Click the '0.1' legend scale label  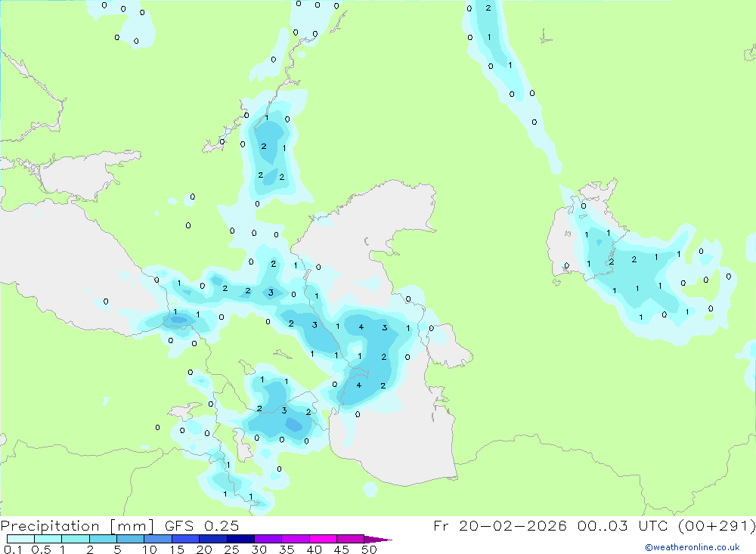click(x=13, y=549)
